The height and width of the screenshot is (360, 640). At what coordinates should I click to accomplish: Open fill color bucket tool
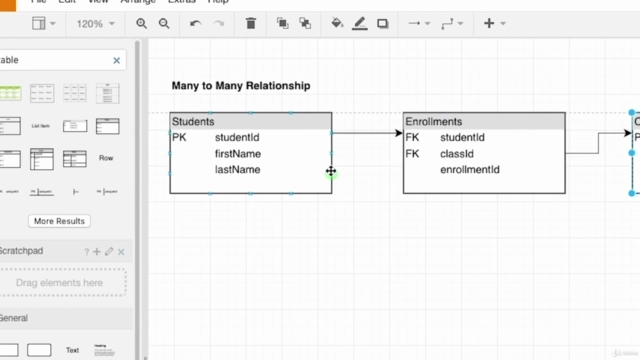[337, 23]
